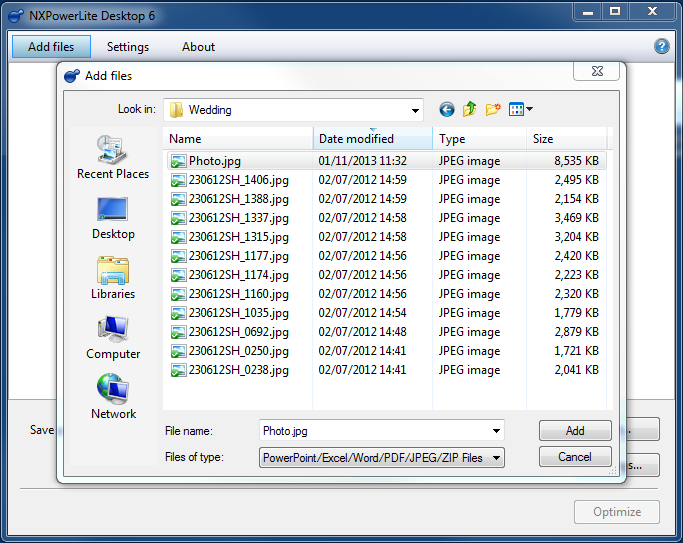
Task: Click the Optimize button
Action: point(617,512)
